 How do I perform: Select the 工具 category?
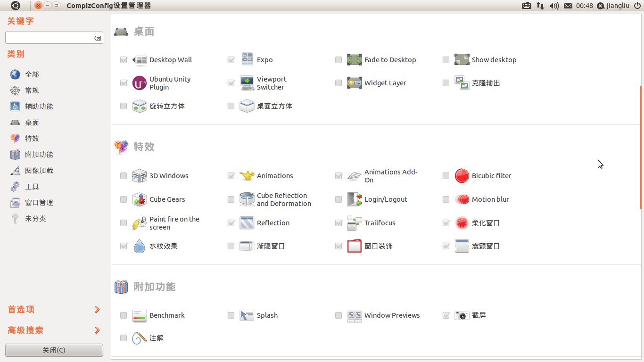pyautogui.click(x=32, y=187)
